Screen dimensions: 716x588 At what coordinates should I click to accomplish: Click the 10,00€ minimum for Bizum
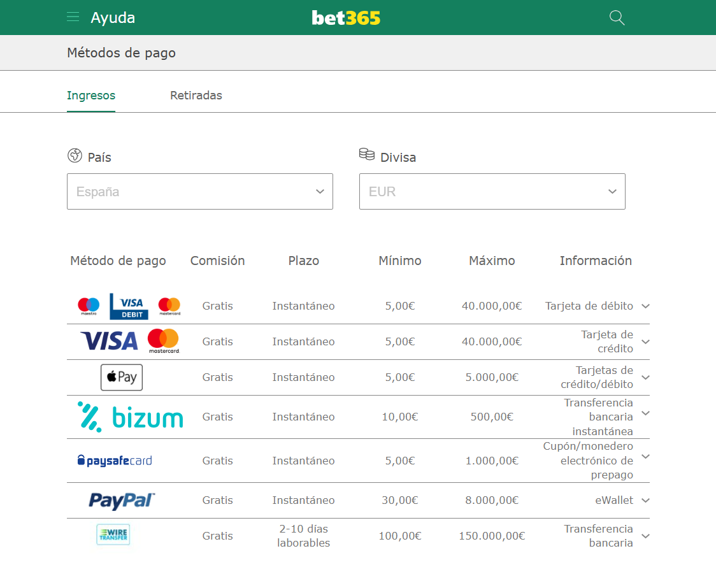[400, 417]
